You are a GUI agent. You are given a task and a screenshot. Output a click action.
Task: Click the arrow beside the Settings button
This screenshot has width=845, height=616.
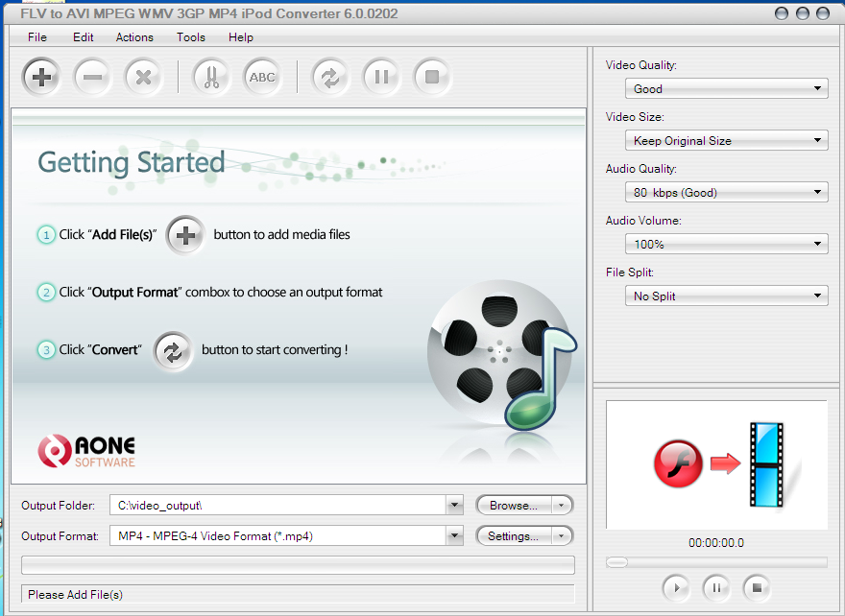[x=562, y=535]
